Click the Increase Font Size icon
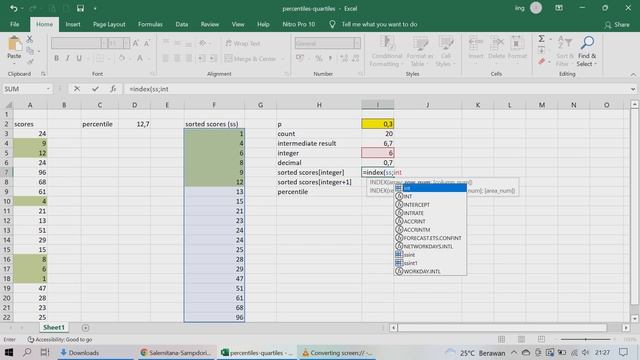 click(x=136, y=43)
